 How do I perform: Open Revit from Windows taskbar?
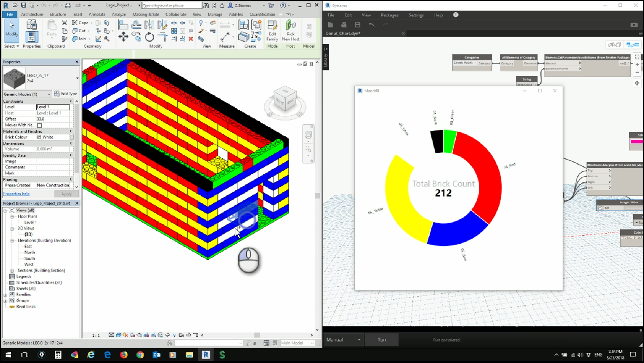click(206, 355)
